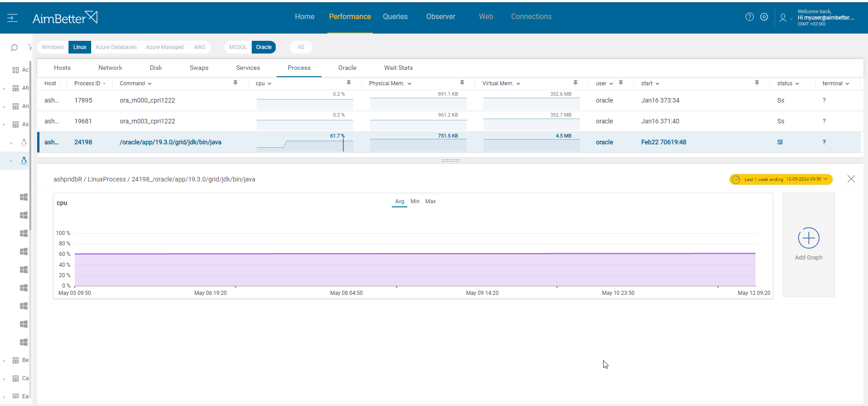
Task: Open the Command column dropdown
Action: pyautogui.click(x=150, y=83)
